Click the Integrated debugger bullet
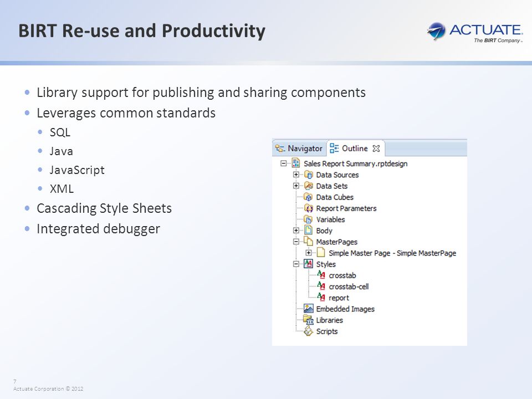Viewport: 532px width, 399px height. pos(99,229)
